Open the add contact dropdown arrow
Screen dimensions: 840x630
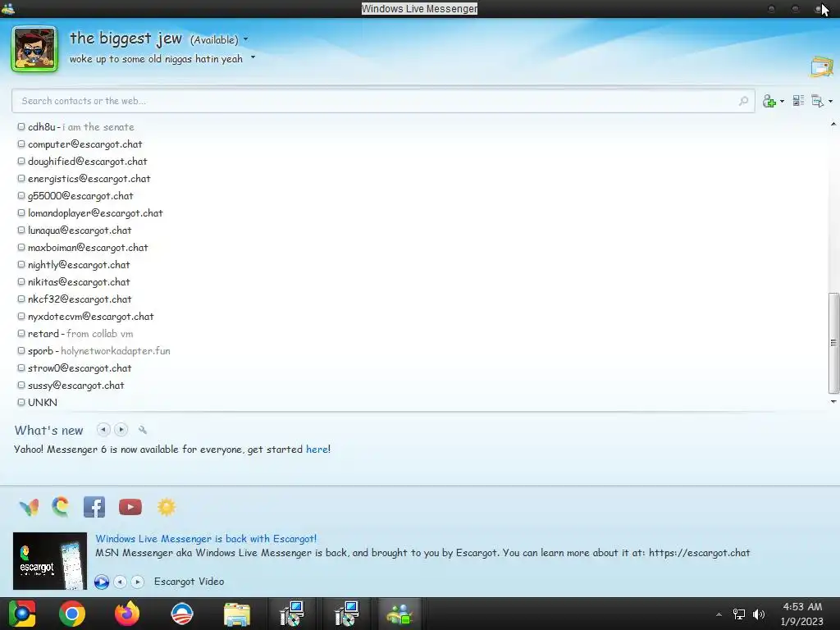(x=782, y=101)
